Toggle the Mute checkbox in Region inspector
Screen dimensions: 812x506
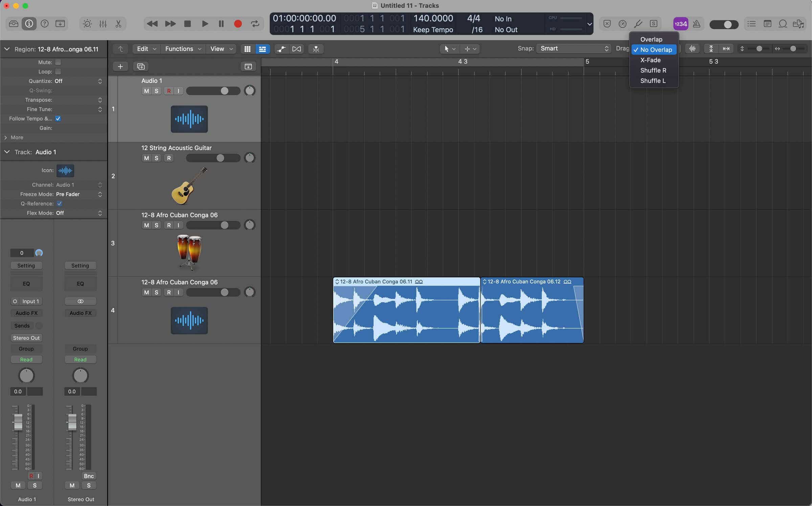(58, 62)
